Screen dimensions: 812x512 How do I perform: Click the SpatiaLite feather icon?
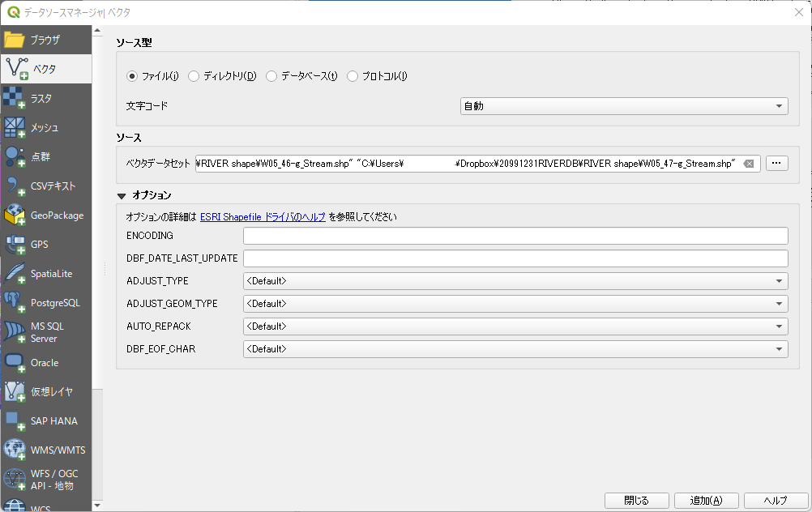click(15, 274)
